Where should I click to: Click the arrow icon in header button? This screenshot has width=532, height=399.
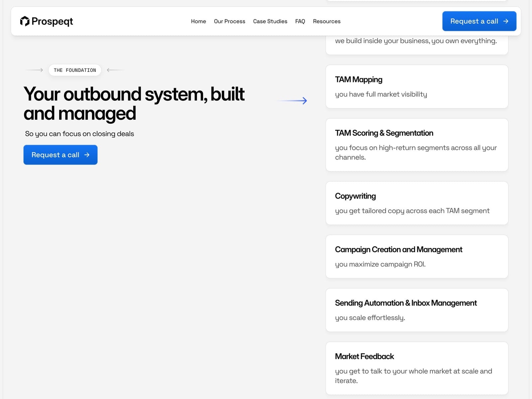506,21
